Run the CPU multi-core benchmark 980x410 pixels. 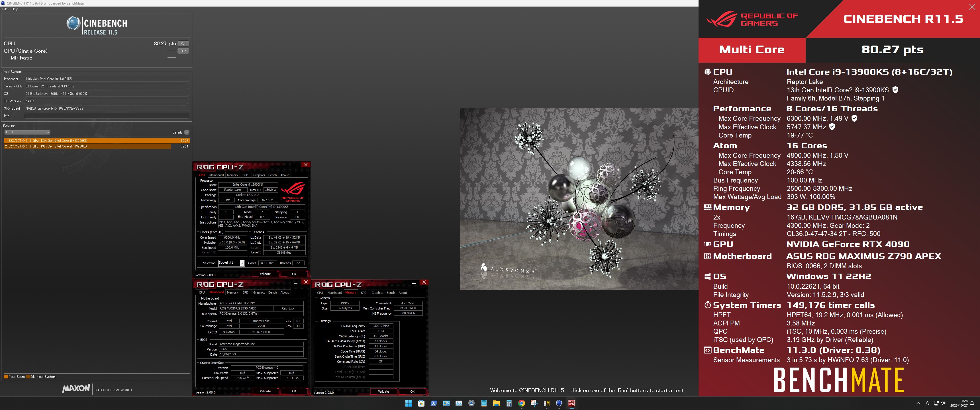coord(183,44)
